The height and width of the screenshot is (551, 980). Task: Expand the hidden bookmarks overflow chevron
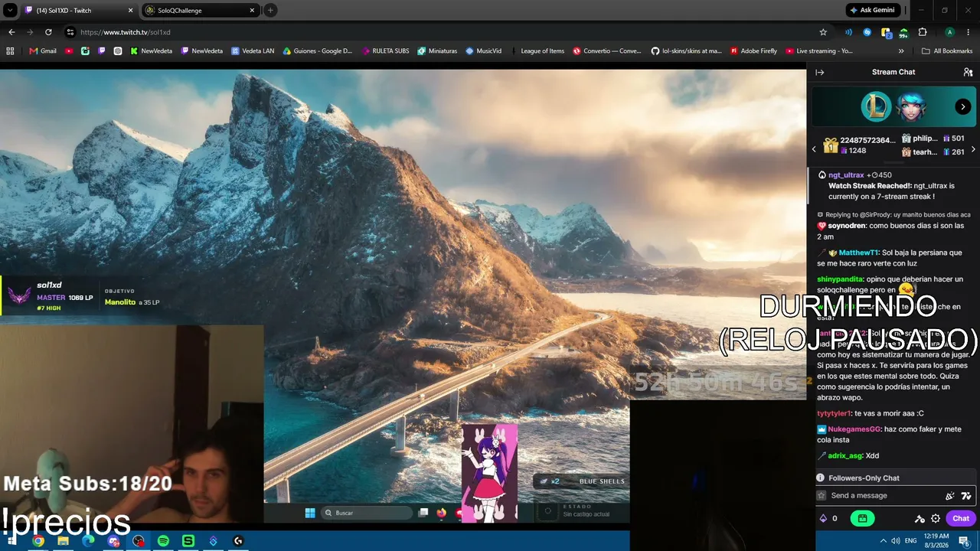(901, 51)
